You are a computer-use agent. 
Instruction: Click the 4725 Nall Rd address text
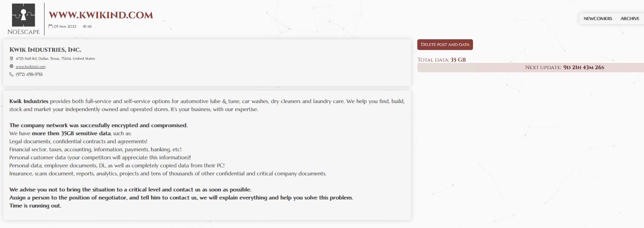tap(55, 58)
